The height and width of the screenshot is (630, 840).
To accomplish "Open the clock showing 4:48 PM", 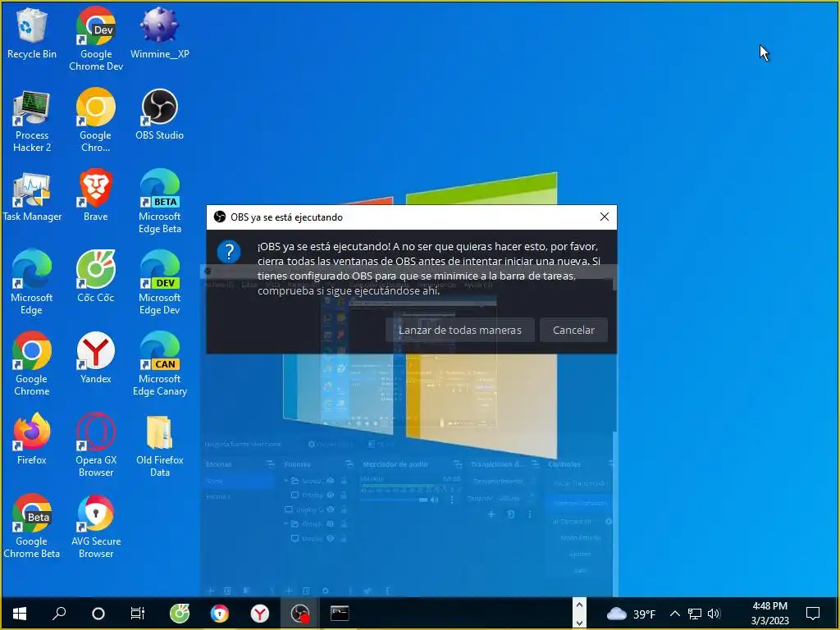I will pyautogui.click(x=769, y=614).
